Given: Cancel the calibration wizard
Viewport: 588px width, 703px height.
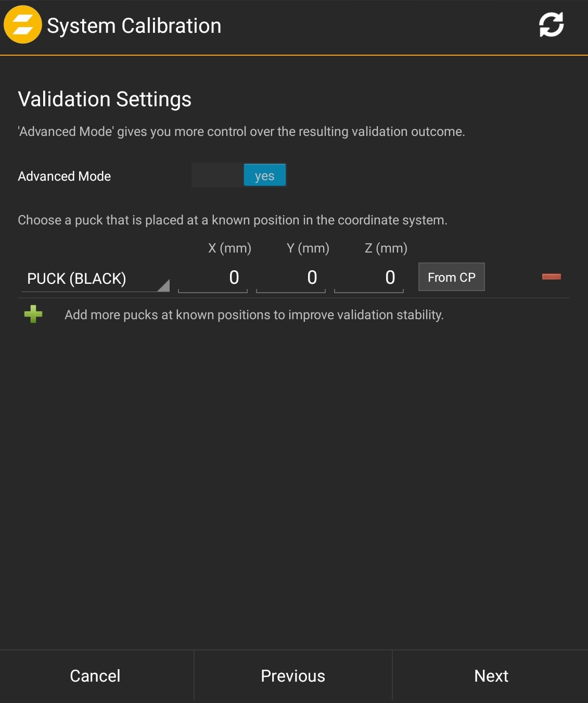Looking at the screenshot, I should coord(95,676).
